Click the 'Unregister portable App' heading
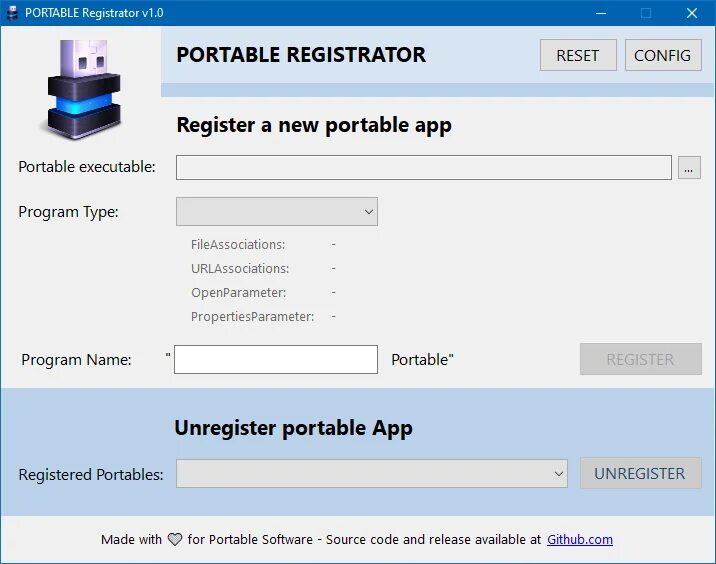This screenshot has height=564, width=716. 294,428
